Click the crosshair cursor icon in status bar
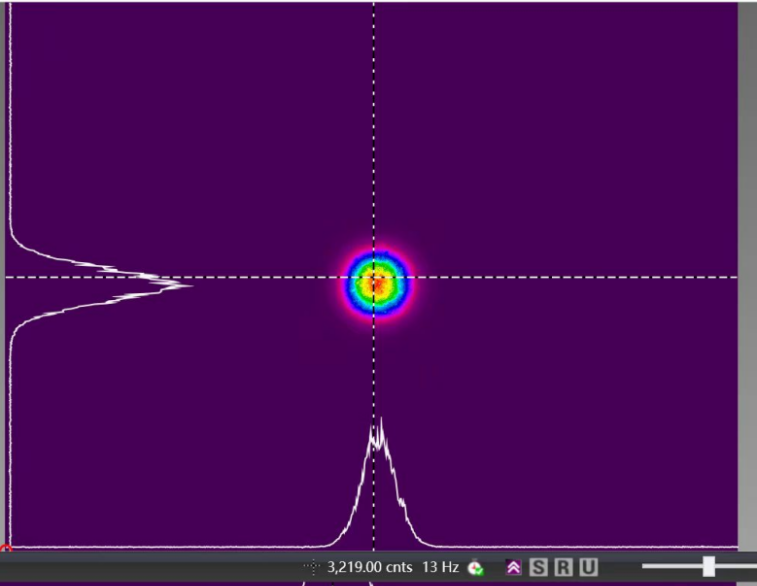The width and height of the screenshot is (757, 586). (311, 567)
